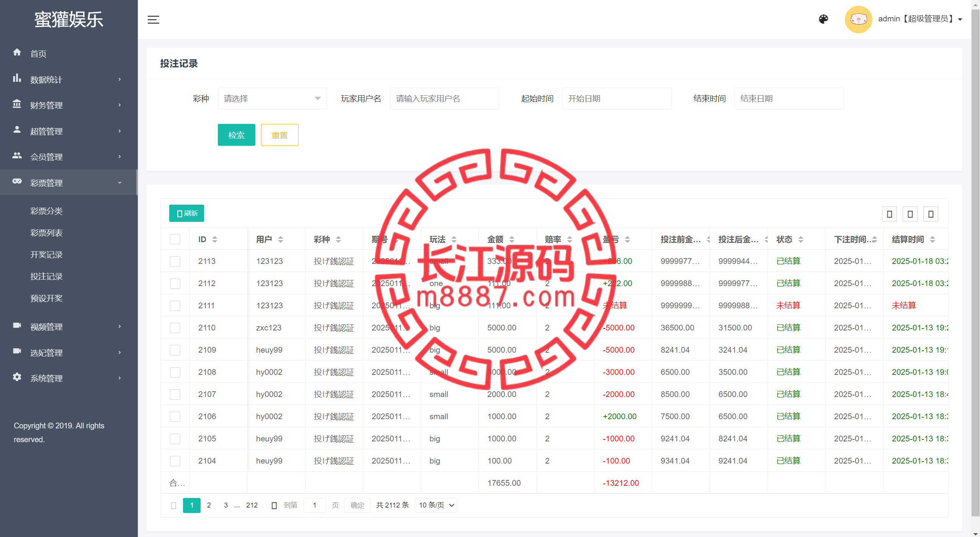Check the row with ID 2108
Viewport: 980px width, 537px height.
coord(175,372)
